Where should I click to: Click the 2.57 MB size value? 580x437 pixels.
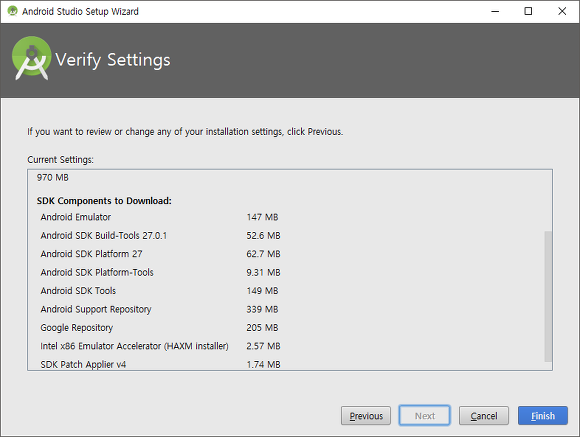tap(263, 346)
